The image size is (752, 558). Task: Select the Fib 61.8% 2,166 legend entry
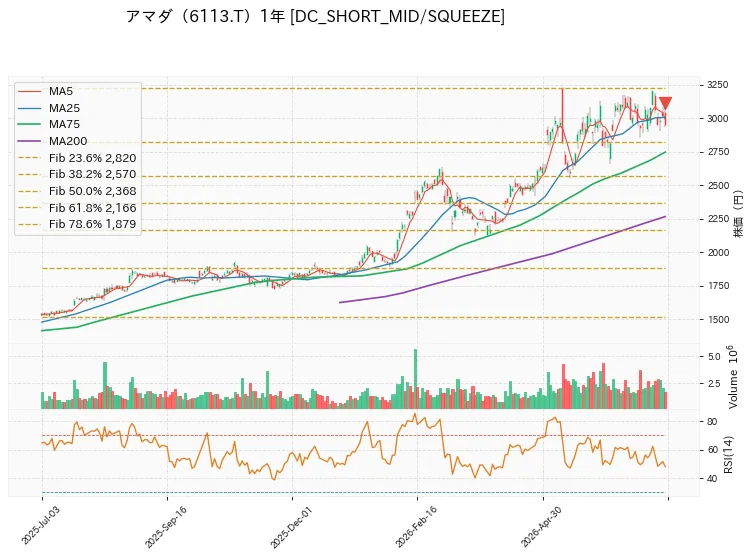coord(77,208)
